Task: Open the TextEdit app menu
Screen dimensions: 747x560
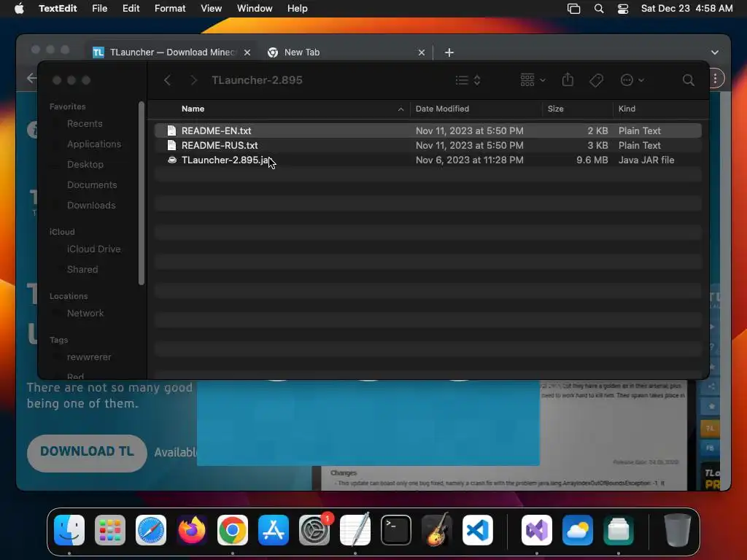Action: tap(58, 9)
